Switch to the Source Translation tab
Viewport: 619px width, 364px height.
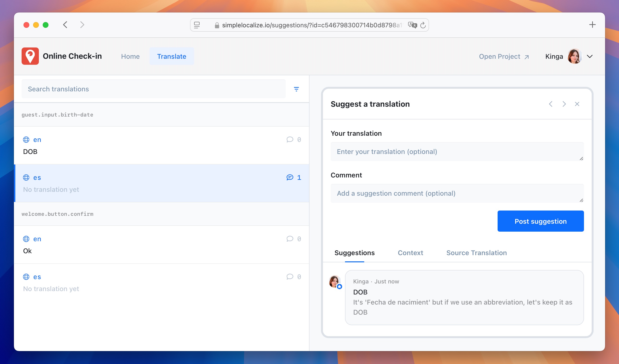pyautogui.click(x=476, y=253)
